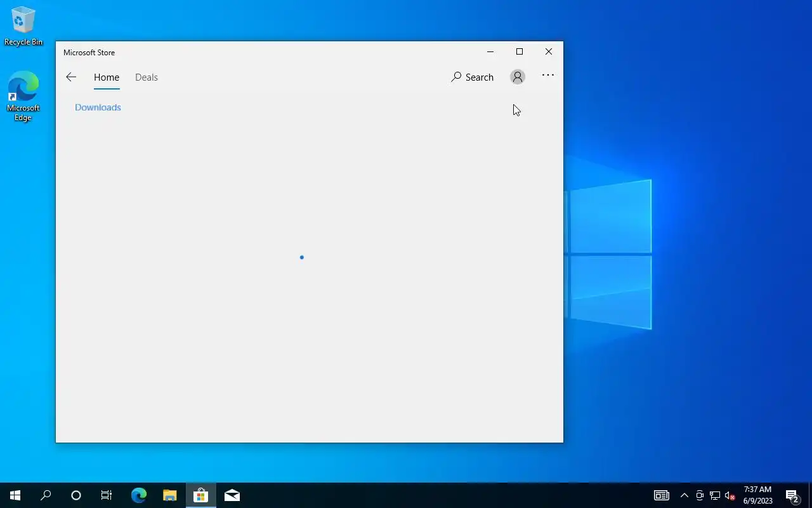Open News and interests tray icon
This screenshot has height=508, width=812.
pos(662,495)
